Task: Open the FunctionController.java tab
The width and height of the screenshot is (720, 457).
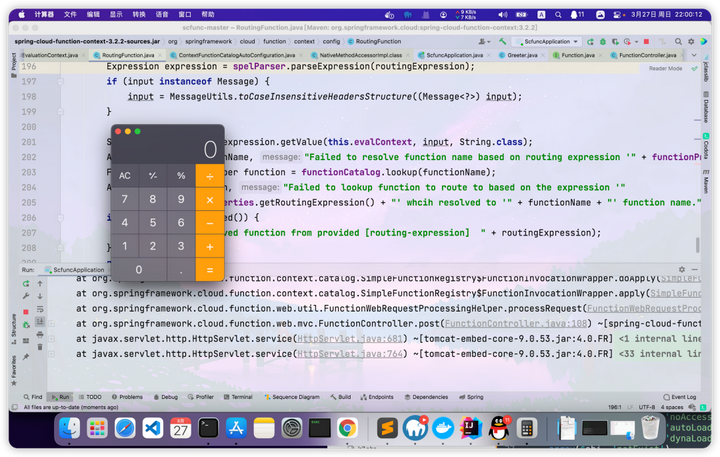Action: coord(647,55)
